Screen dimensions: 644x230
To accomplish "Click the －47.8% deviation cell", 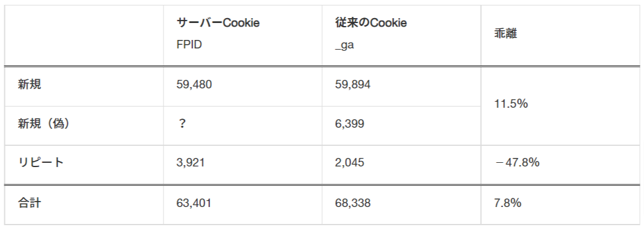I will [x=517, y=163].
